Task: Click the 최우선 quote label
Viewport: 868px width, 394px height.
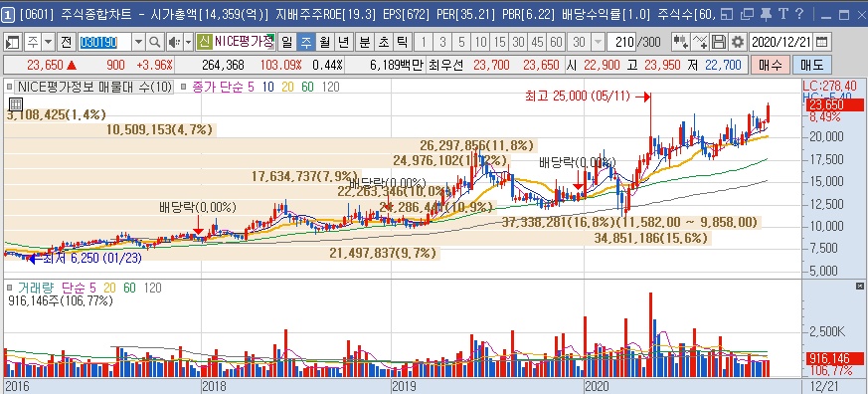Action: pos(447,66)
